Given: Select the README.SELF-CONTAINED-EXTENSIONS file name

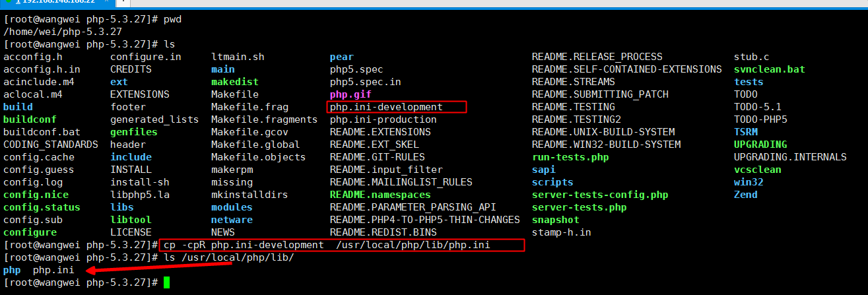Looking at the screenshot, I should coord(627,69).
